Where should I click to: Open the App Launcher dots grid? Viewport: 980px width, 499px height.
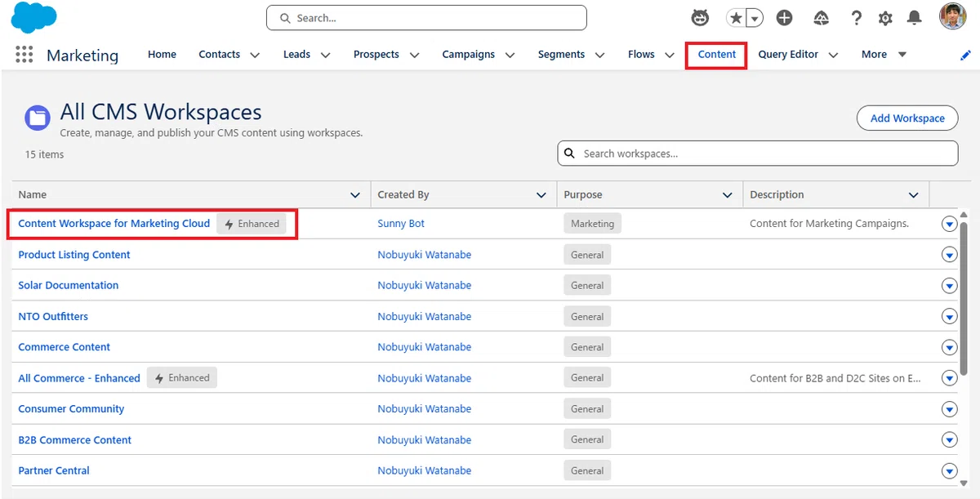point(24,55)
